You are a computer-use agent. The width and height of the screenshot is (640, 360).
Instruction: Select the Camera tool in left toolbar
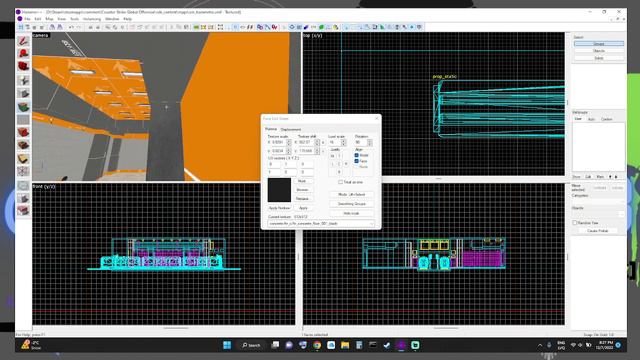[23, 67]
